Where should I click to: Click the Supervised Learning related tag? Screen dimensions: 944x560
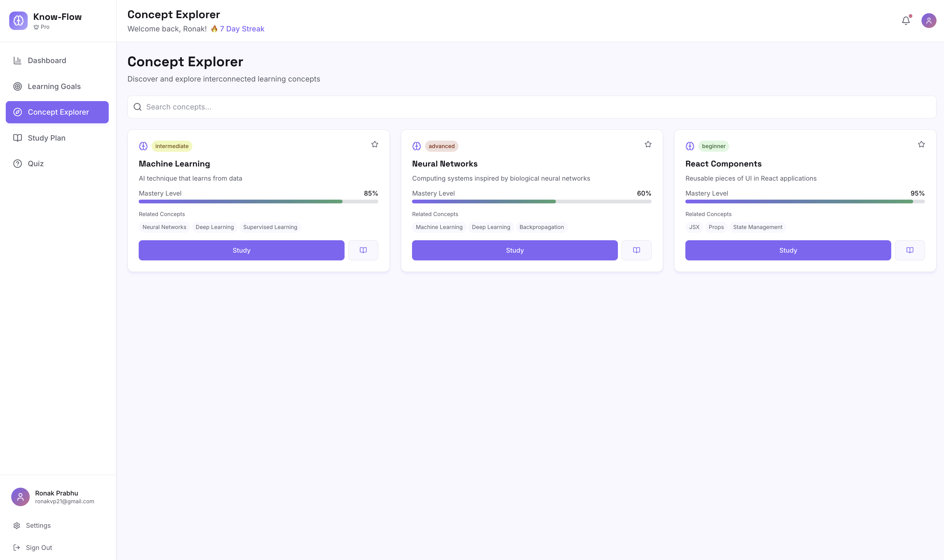point(270,227)
